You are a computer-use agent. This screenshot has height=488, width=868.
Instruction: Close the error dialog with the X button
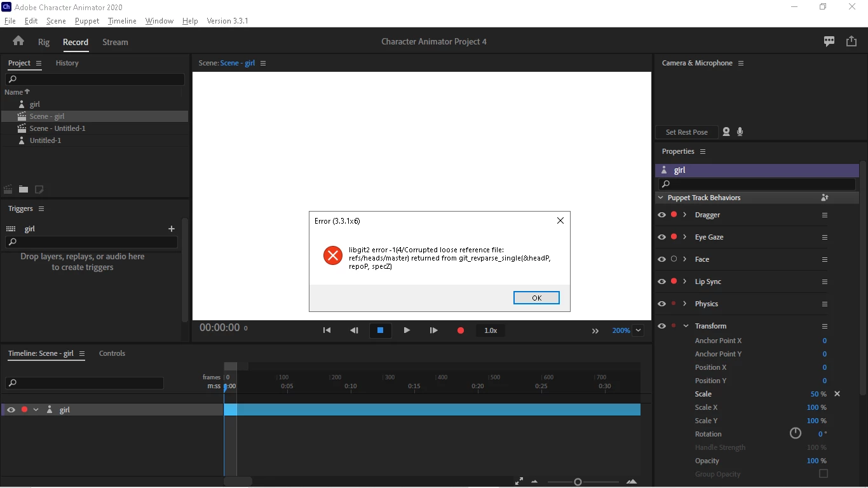tap(560, 220)
